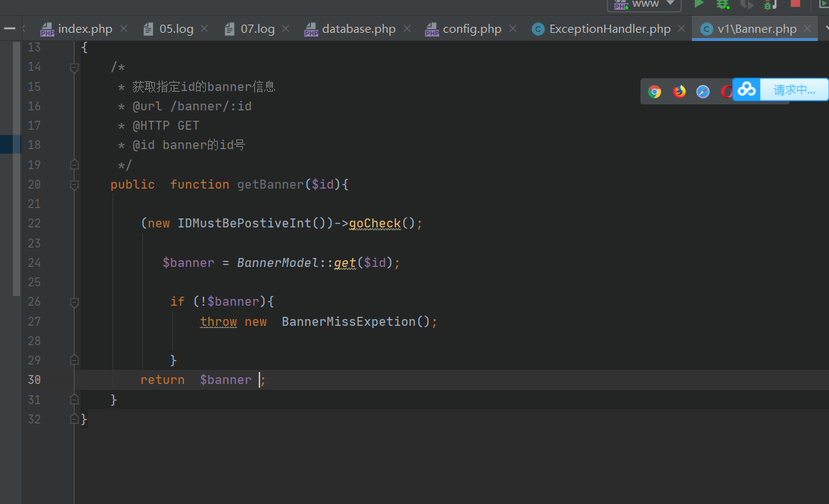Collapse the if block at line 26
829x504 pixels.
coord(75,303)
